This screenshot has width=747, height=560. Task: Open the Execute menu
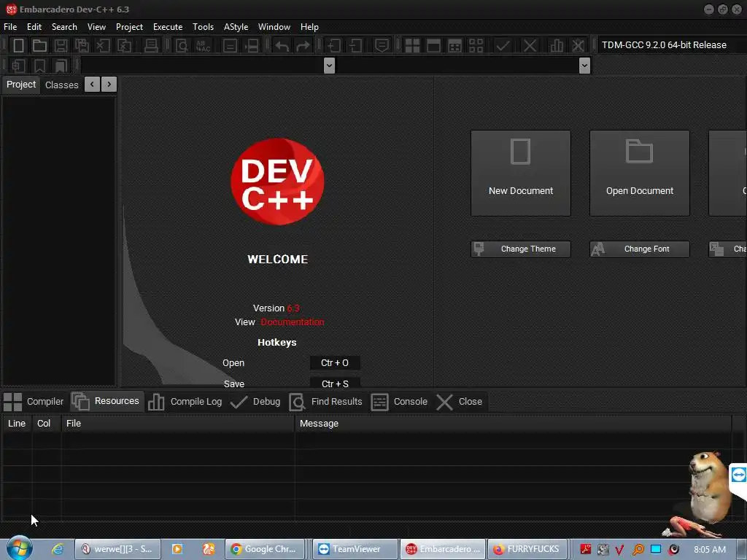tap(168, 27)
